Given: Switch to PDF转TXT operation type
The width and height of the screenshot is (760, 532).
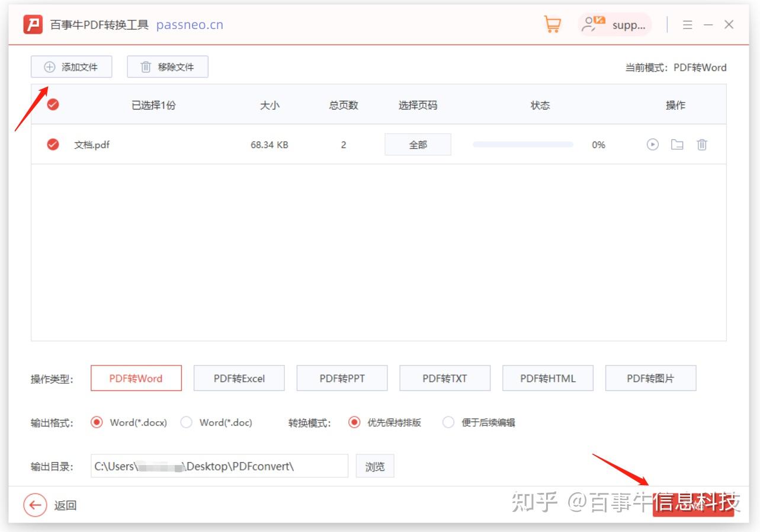Looking at the screenshot, I should [x=445, y=378].
